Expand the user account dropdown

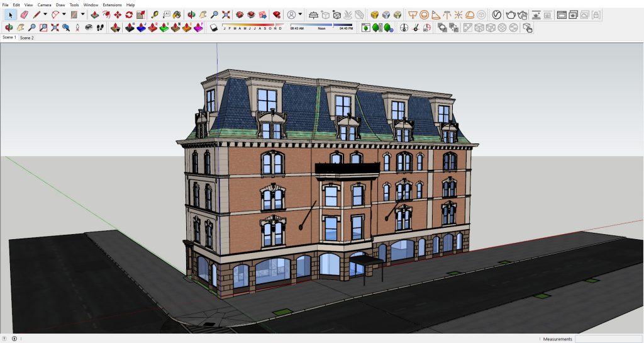[300, 14]
